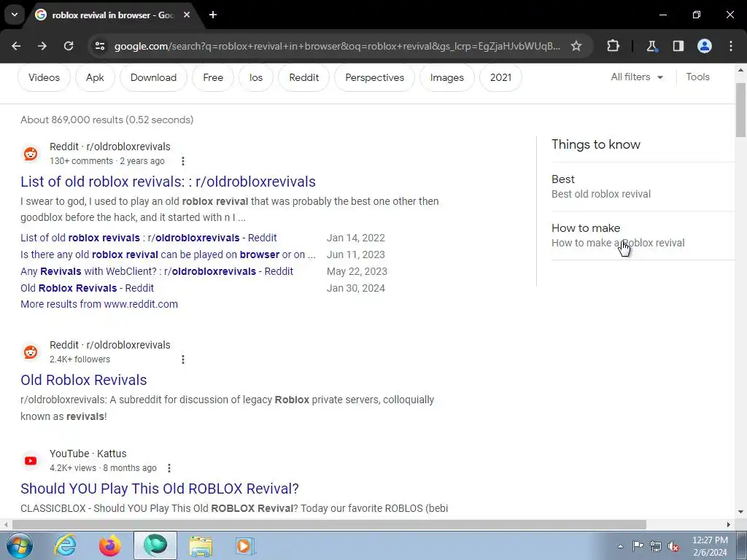
Task: Click Reddit favicon of first result
Action: pos(31,154)
